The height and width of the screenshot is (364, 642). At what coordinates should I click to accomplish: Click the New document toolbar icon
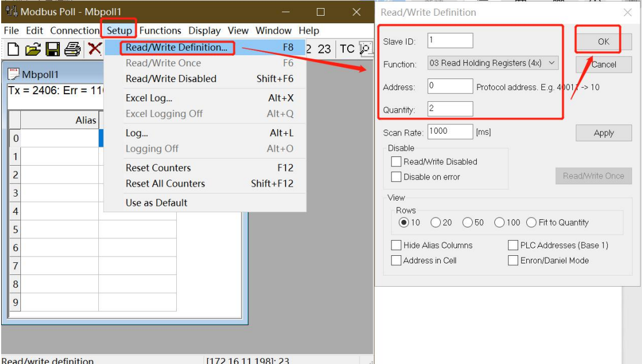(13, 49)
